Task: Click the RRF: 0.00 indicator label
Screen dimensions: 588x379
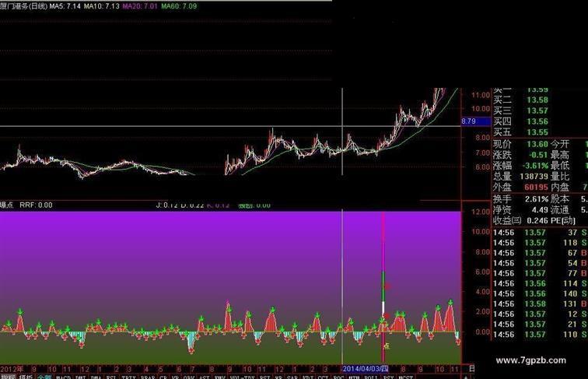Action: coord(36,205)
